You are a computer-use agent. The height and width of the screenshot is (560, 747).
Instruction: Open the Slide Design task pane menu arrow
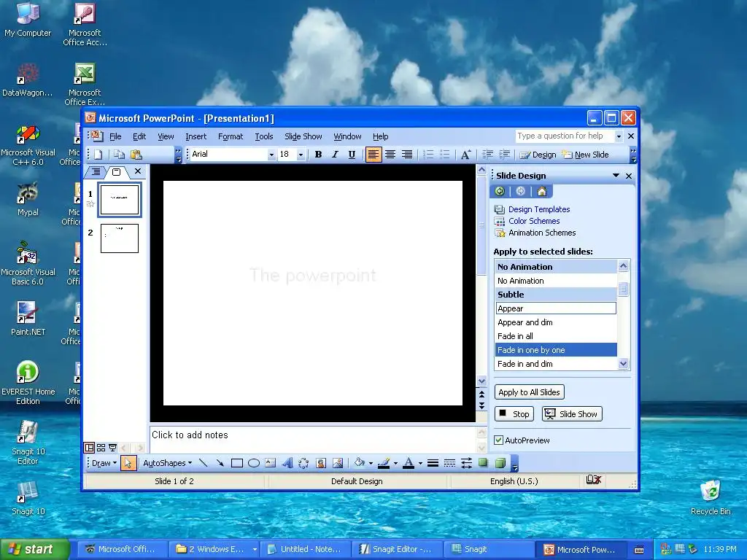pyautogui.click(x=616, y=176)
